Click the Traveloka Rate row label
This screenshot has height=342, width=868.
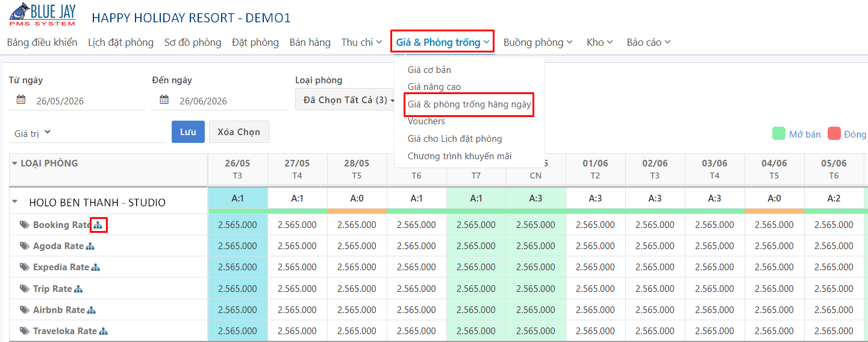[x=65, y=331]
